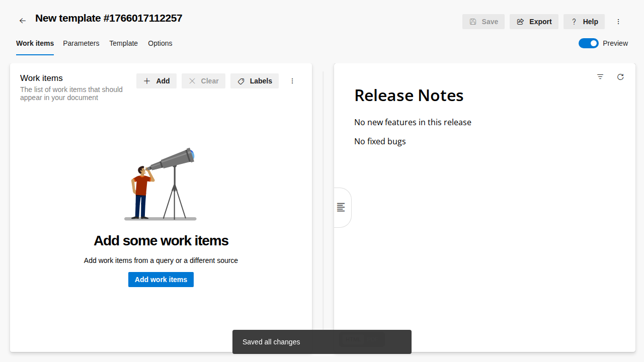Viewport: 644px width, 362px height.
Task: Open work items panel overflow menu
Action: point(292,81)
